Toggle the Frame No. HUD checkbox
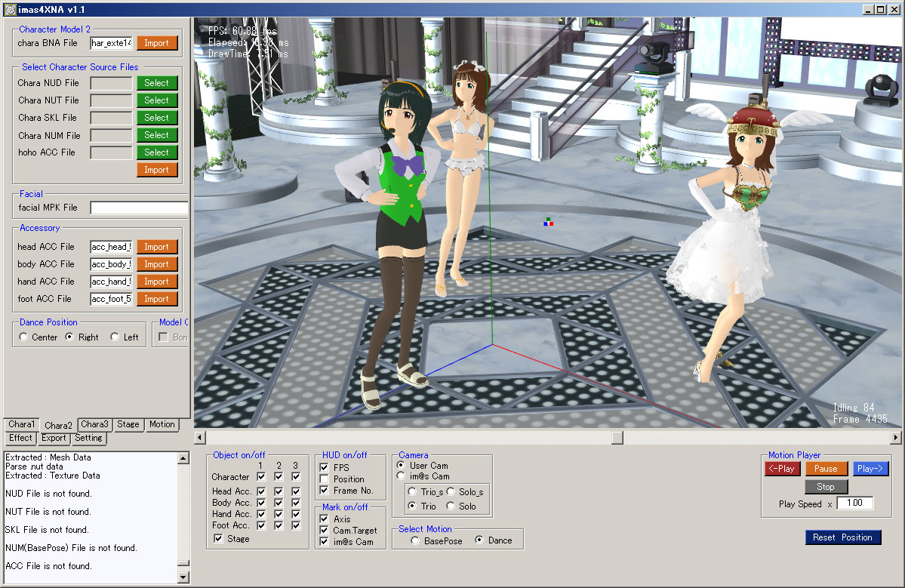This screenshot has width=905, height=588. (325, 491)
